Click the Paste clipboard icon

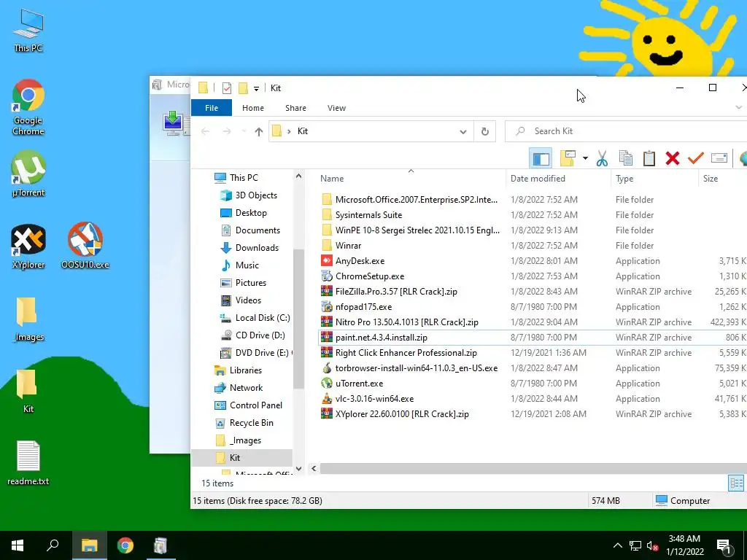[x=649, y=158]
